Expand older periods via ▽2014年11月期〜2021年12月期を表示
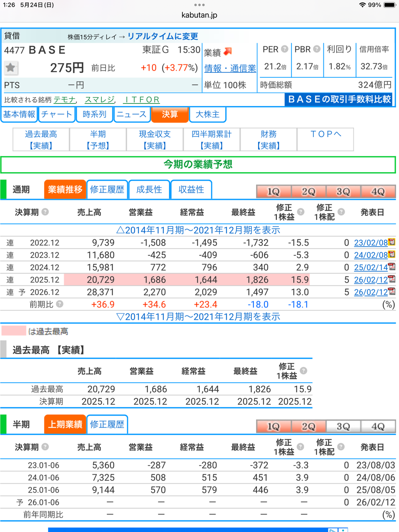This screenshot has height=532, width=399. [x=198, y=317]
